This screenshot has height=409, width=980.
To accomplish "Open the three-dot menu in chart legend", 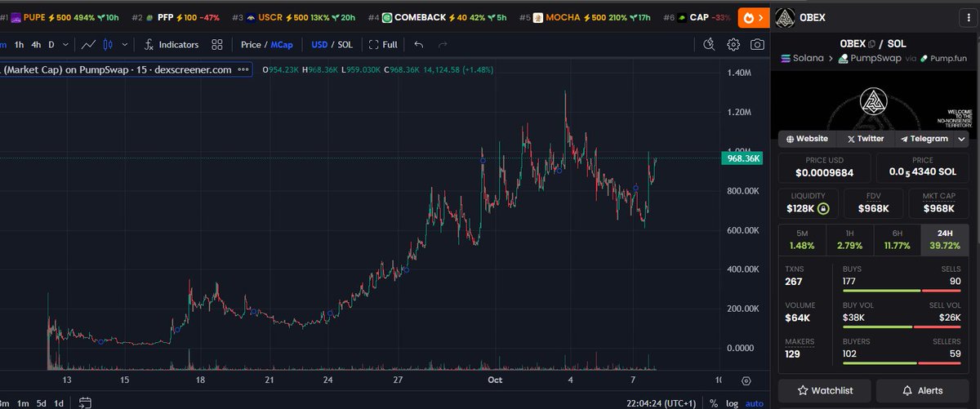I will (243, 69).
